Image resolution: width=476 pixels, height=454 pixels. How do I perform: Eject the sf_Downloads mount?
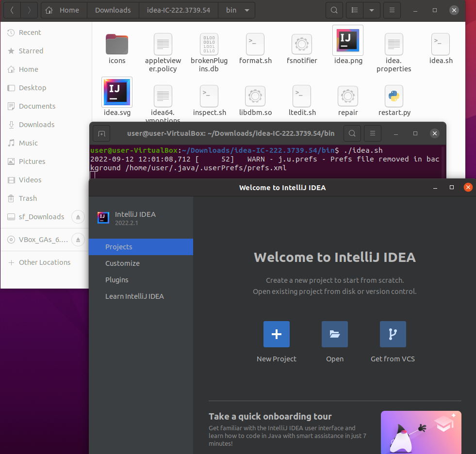coord(78,217)
